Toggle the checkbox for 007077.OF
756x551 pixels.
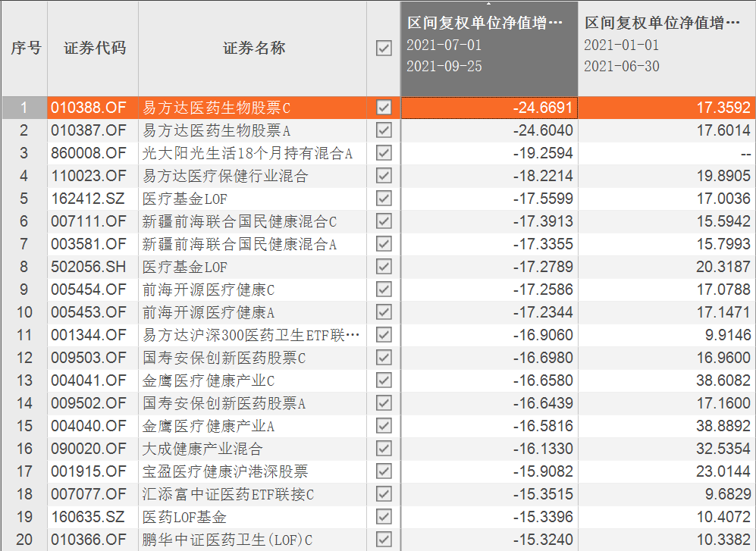pyautogui.click(x=384, y=494)
